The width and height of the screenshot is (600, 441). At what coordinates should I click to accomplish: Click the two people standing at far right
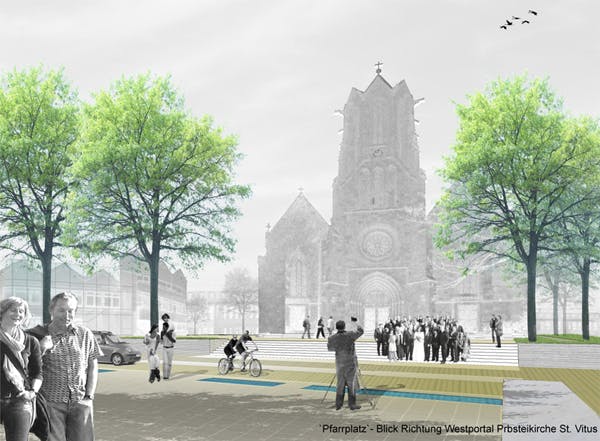tap(495, 330)
